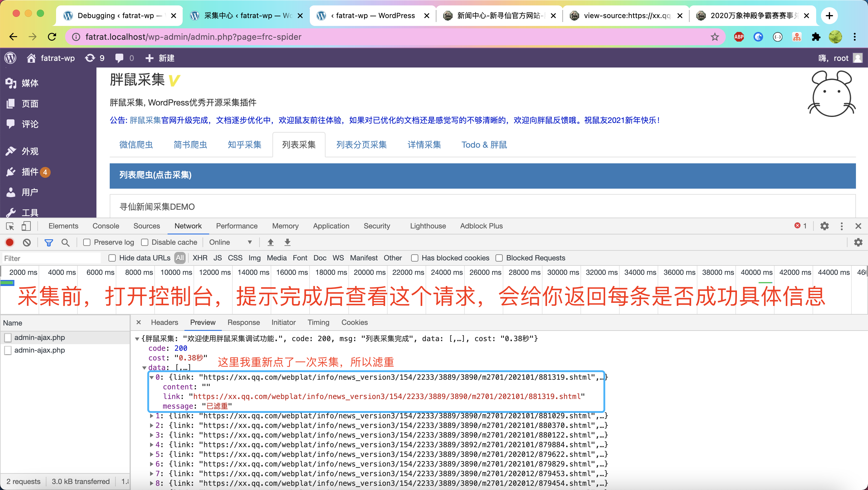Screen dimensions: 868x490
Task: Click the browser address bar URL
Action: [193, 37]
